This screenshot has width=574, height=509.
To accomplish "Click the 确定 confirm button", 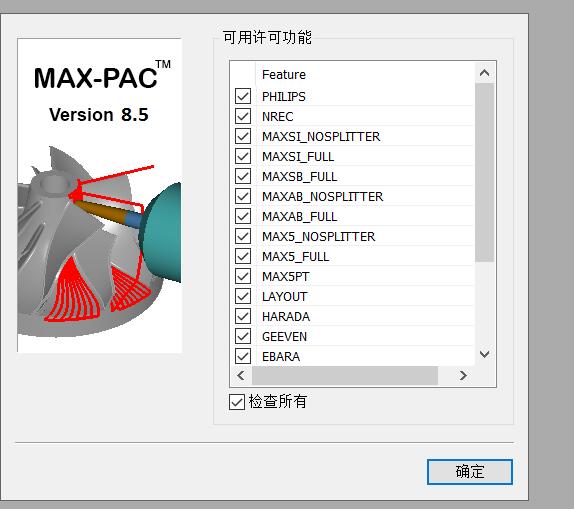I will click(470, 472).
